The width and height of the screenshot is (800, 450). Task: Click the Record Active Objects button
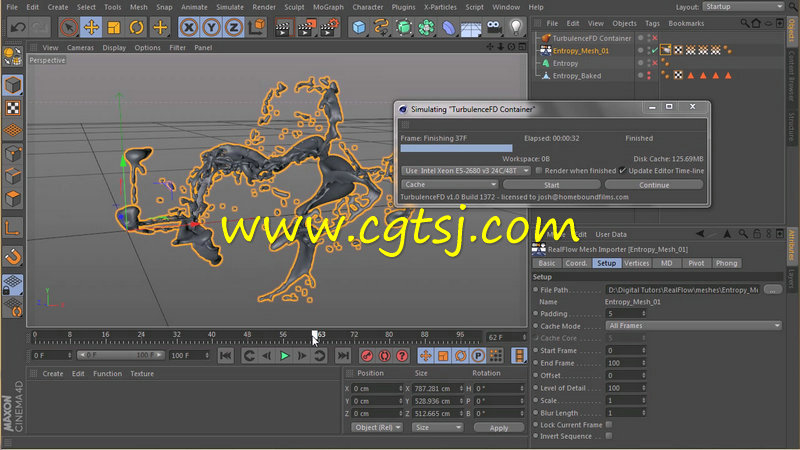367,356
